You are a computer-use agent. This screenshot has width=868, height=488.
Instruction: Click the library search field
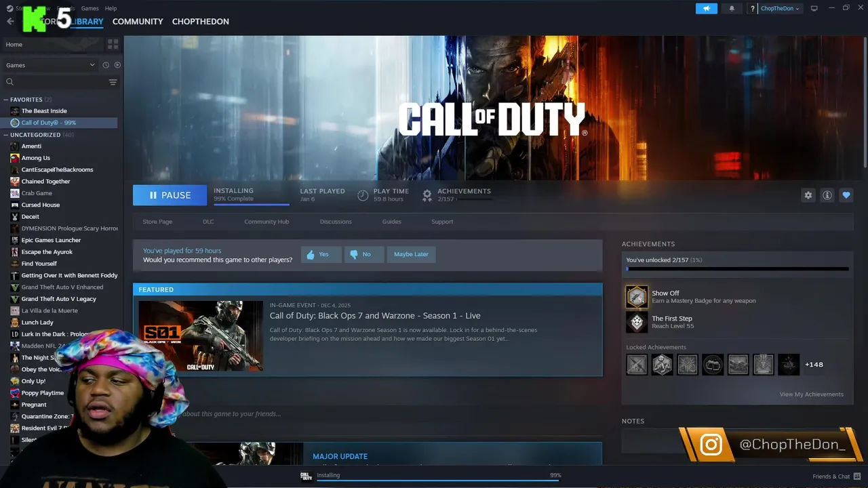(x=54, y=82)
